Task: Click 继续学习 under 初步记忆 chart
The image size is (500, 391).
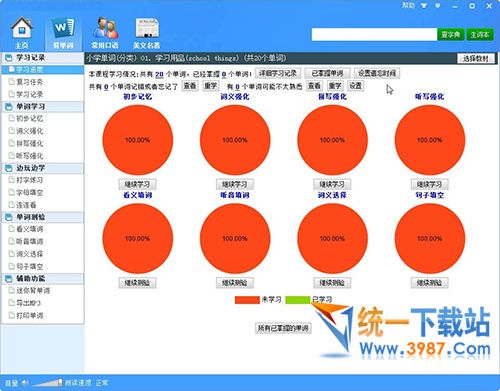Action: coord(137,184)
